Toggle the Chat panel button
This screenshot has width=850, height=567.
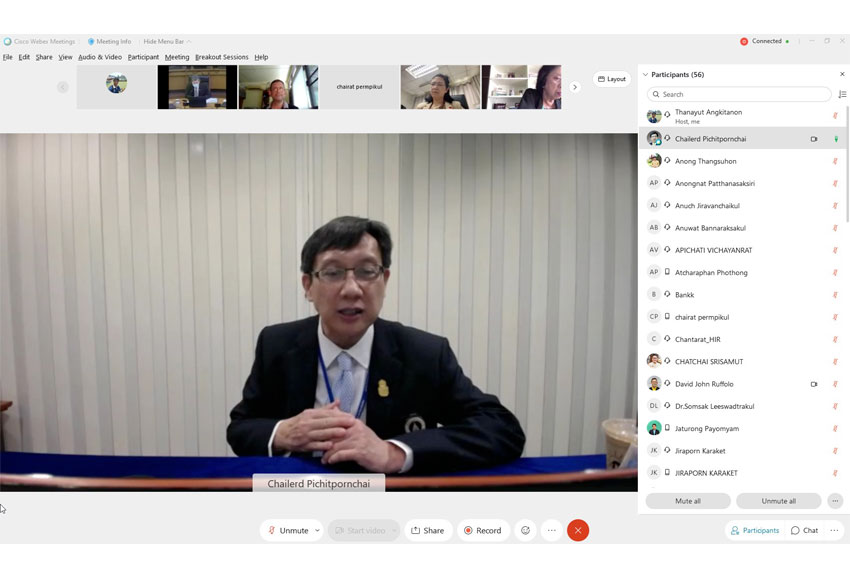[x=804, y=530]
